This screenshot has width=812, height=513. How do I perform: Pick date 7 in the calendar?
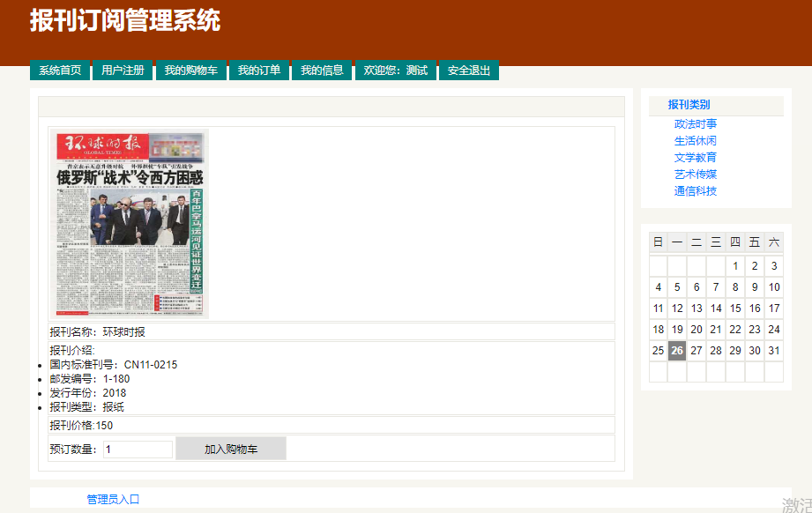[716, 287]
